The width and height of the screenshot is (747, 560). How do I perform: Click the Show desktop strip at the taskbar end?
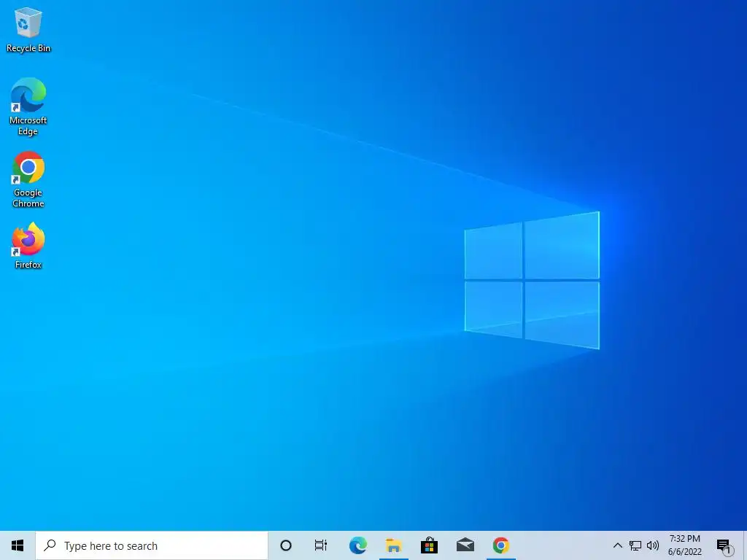click(745, 545)
